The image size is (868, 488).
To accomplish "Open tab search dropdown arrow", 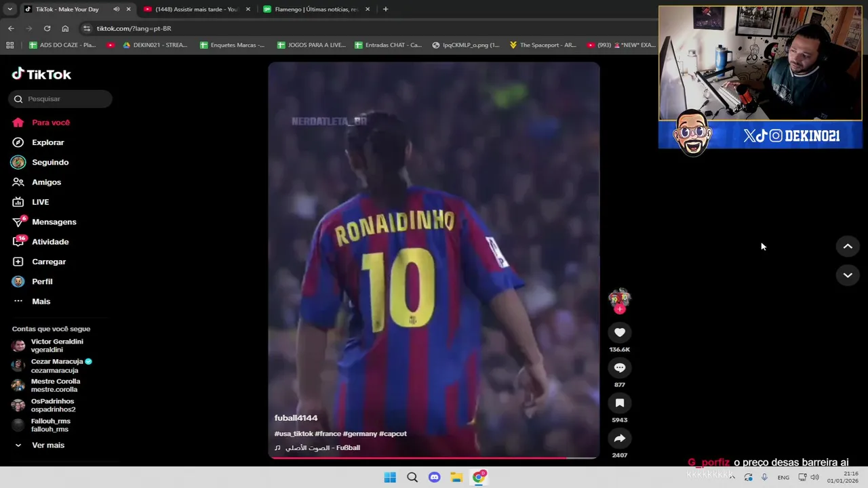I will point(9,9).
